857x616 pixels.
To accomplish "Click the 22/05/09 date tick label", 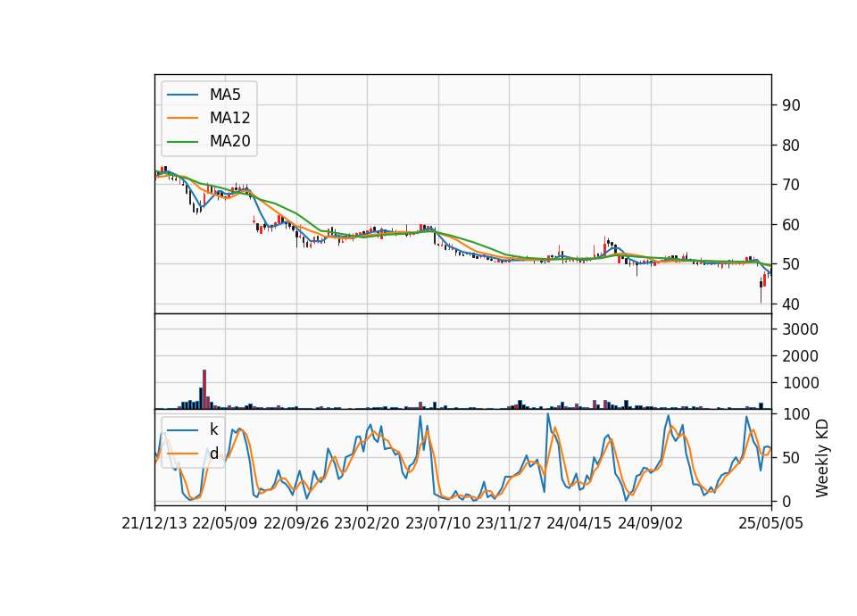I will click(x=225, y=523).
